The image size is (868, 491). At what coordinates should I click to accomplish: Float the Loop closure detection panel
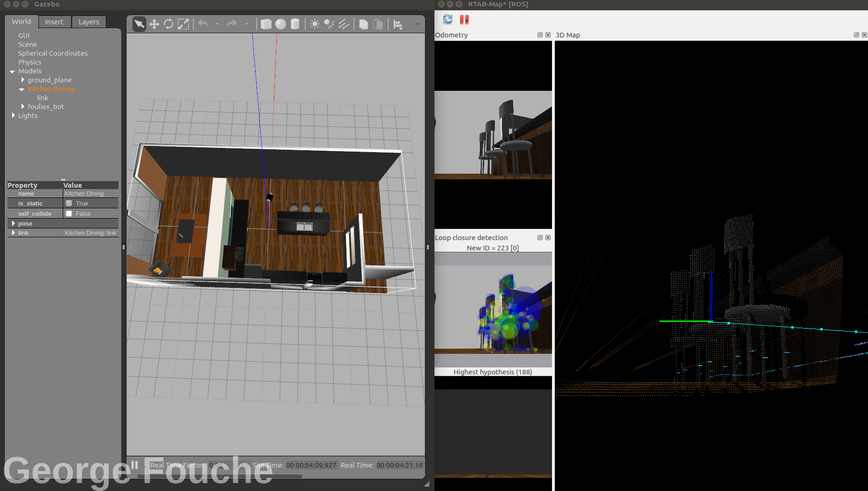pos(540,238)
